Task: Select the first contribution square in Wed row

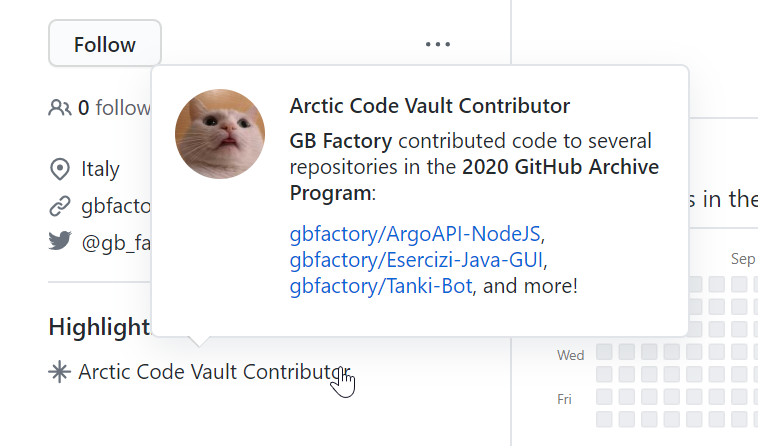Action: pyautogui.click(x=604, y=352)
